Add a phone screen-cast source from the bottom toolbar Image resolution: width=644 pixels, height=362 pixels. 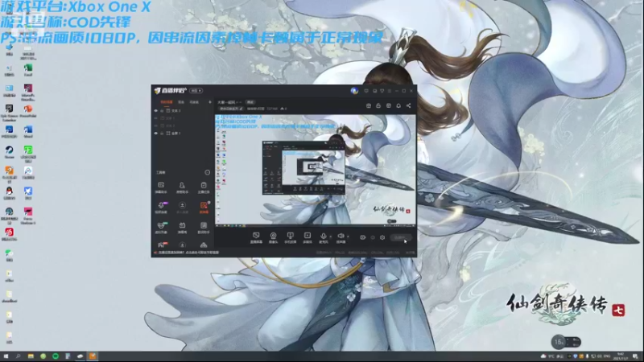click(291, 237)
